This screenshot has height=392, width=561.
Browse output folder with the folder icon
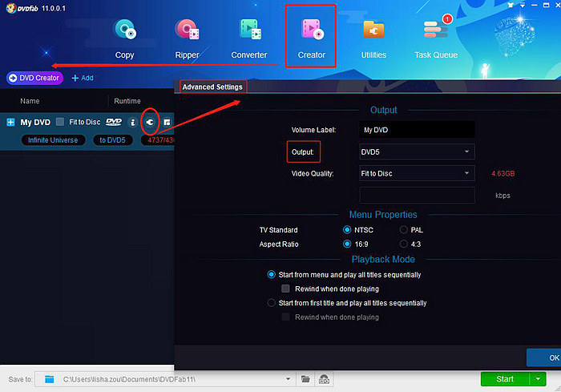click(305, 379)
